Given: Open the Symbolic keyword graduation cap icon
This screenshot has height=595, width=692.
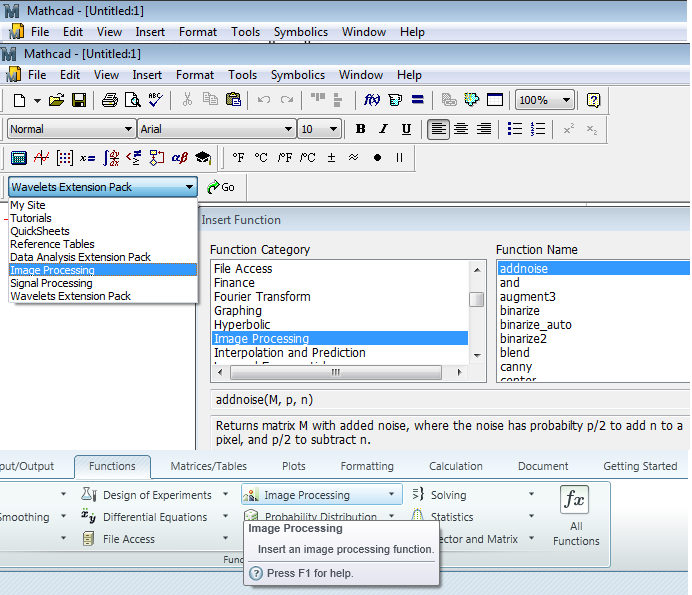Looking at the screenshot, I should [203, 158].
